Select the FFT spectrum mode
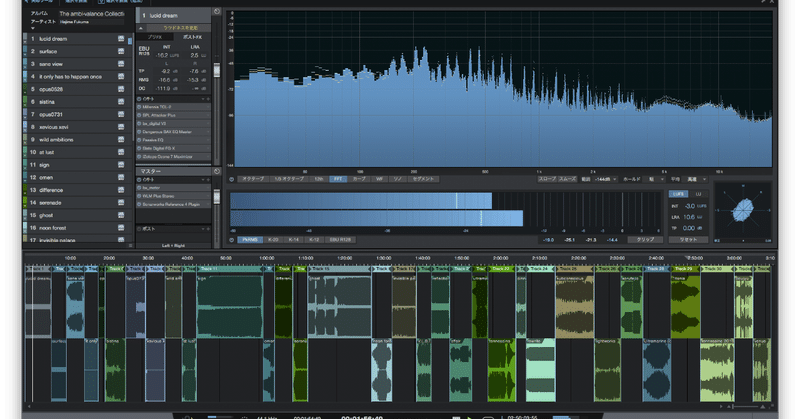This screenshot has height=419, width=800. 338,180
